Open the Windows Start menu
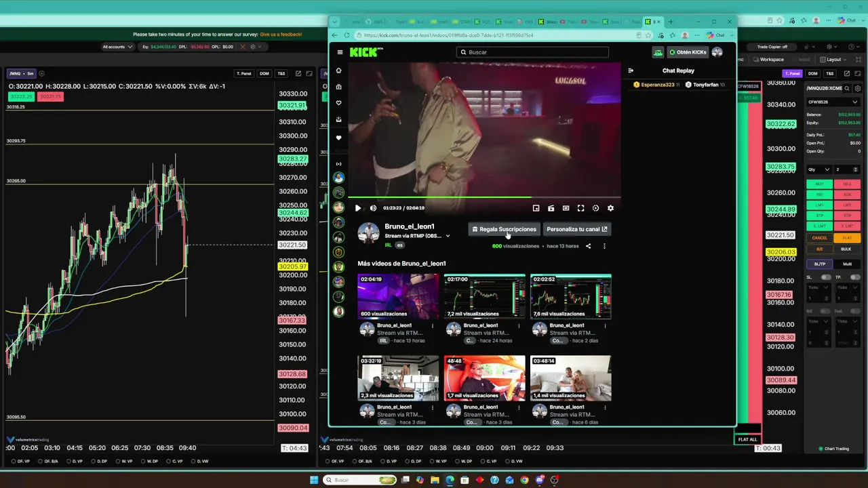 point(314,480)
